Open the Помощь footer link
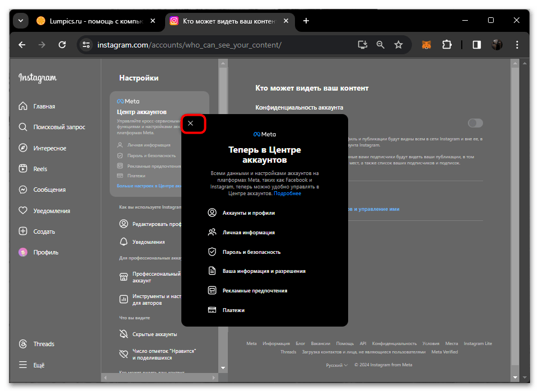This screenshot has height=392, width=539. coord(345,343)
